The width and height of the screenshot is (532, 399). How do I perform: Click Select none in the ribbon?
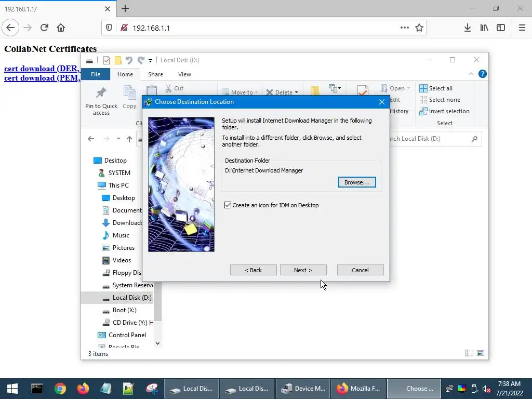click(440, 100)
